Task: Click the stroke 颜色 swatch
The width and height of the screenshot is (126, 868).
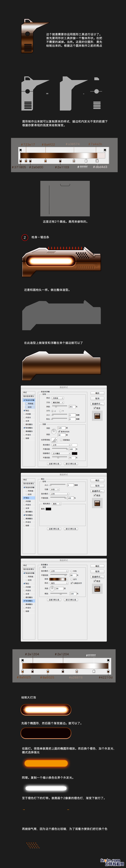Action: pyautogui.click(x=48, y=509)
